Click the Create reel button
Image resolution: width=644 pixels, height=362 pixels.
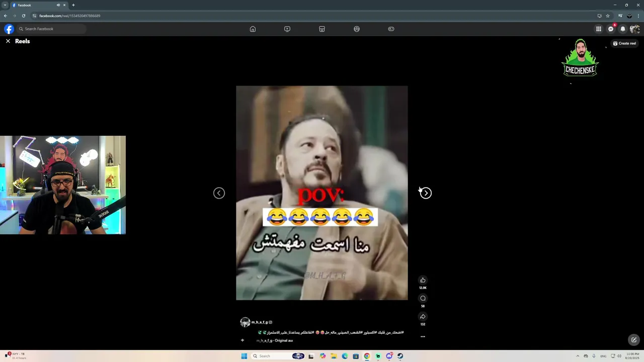[x=624, y=43]
